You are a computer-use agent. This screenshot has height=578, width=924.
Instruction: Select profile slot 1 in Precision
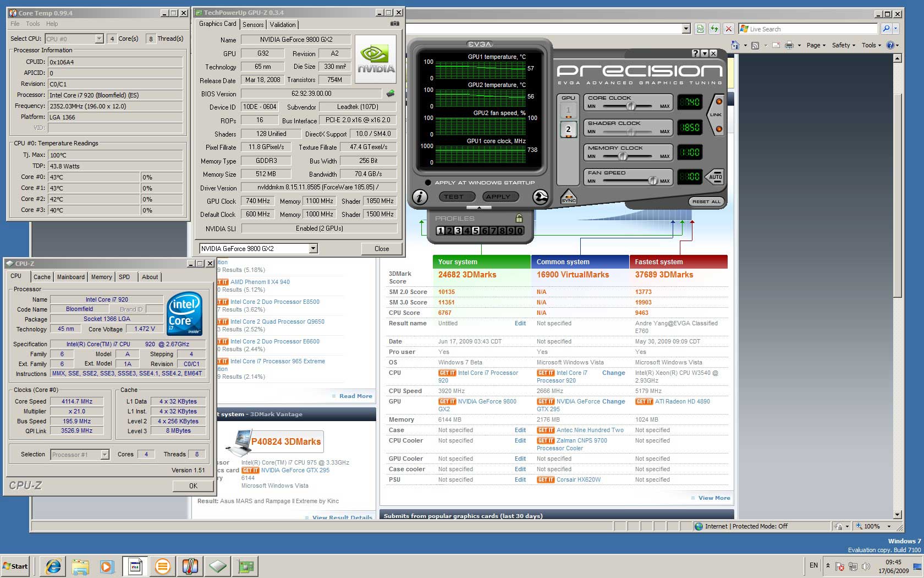tap(440, 231)
